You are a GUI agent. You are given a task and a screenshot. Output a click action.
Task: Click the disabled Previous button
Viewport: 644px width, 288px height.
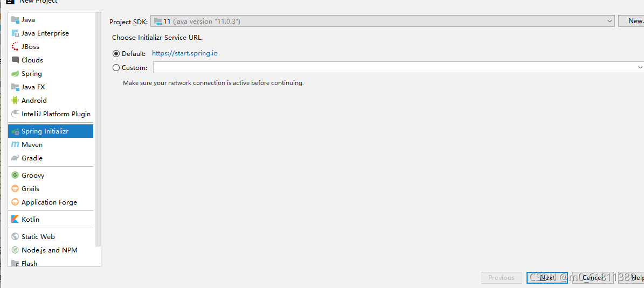pyautogui.click(x=502, y=278)
